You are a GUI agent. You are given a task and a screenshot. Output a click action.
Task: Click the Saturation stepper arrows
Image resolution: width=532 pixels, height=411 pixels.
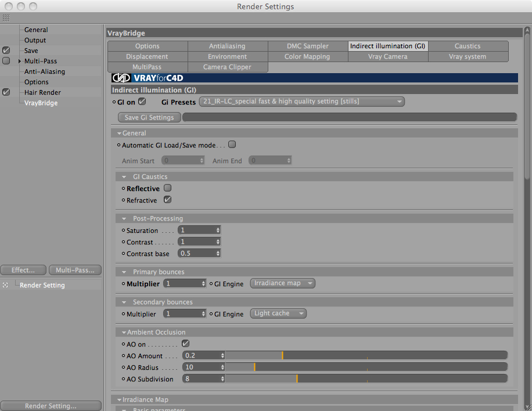(218, 230)
